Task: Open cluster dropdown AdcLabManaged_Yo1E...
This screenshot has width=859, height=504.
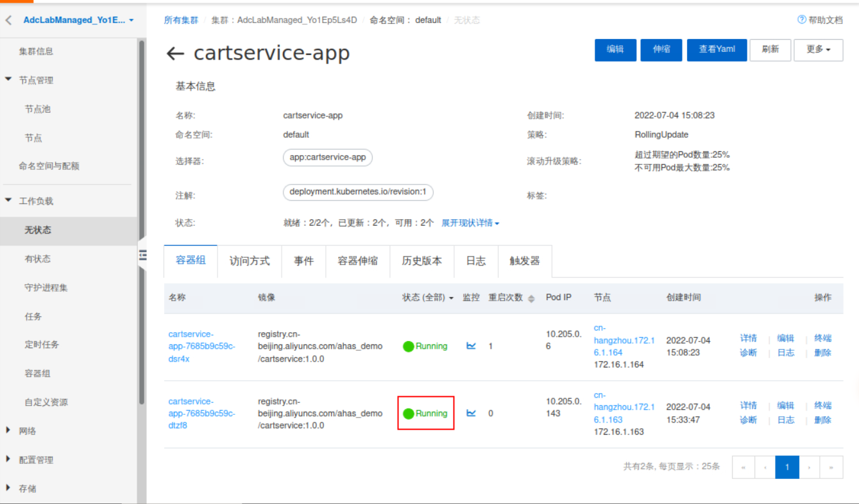Action: pyautogui.click(x=78, y=20)
